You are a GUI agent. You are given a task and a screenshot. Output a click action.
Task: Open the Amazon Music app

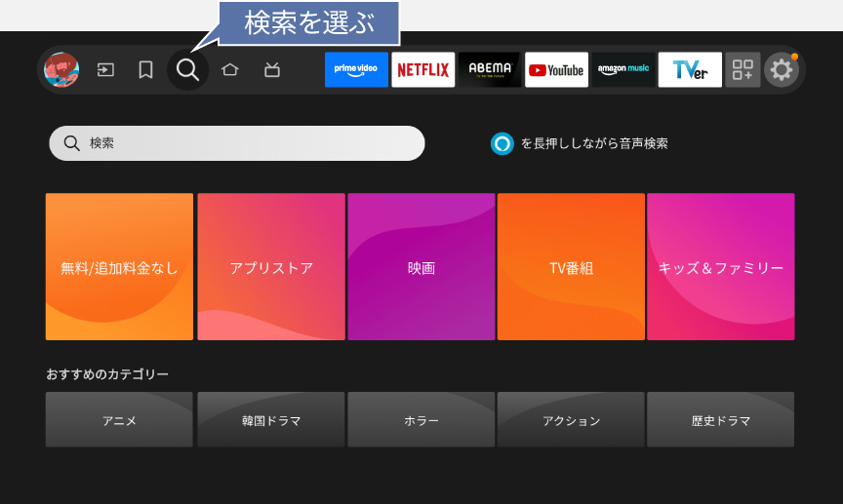pos(623,70)
